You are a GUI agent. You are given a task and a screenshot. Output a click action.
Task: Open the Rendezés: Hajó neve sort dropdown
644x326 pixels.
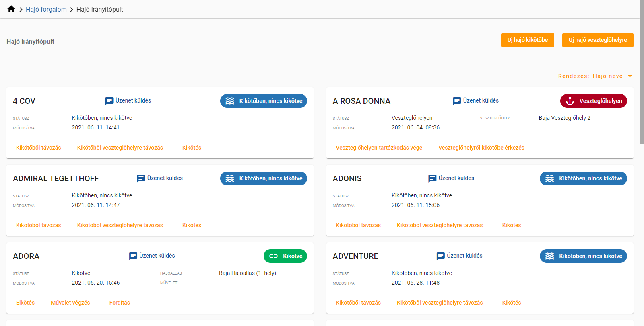click(x=590, y=76)
